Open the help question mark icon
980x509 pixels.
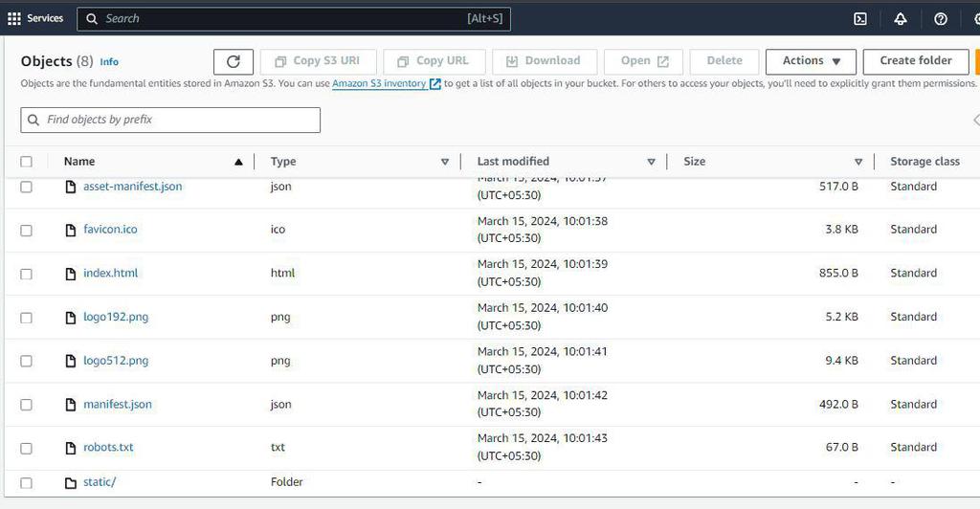tap(940, 19)
